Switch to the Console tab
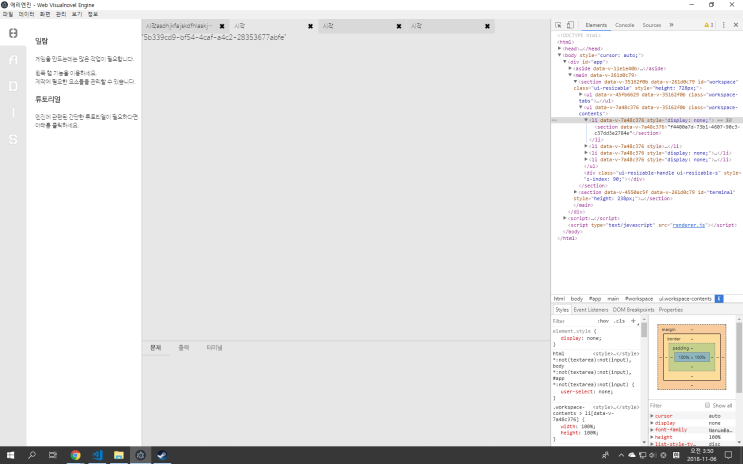Viewport: 743px width, 464px height. pyautogui.click(x=624, y=24)
